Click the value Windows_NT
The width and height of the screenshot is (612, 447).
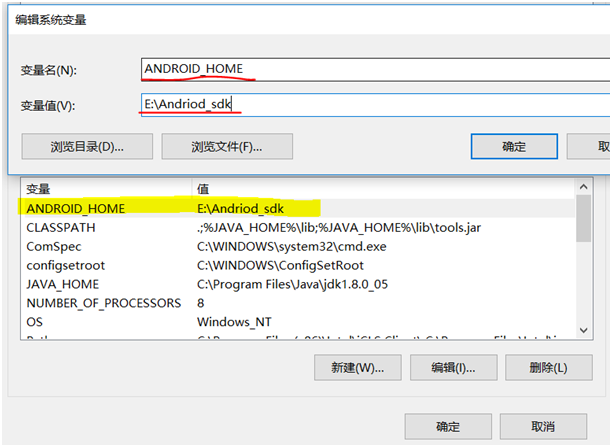click(234, 322)
